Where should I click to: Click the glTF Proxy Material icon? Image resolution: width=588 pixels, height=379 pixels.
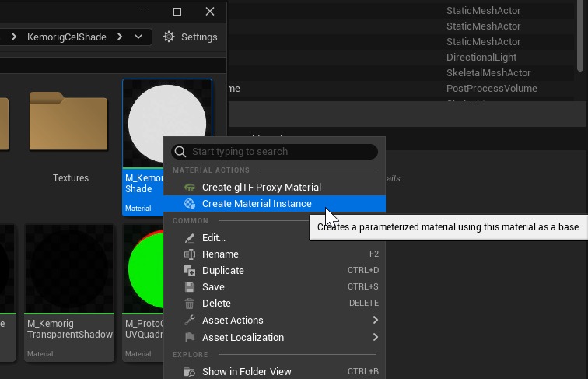tap(189, 188)
